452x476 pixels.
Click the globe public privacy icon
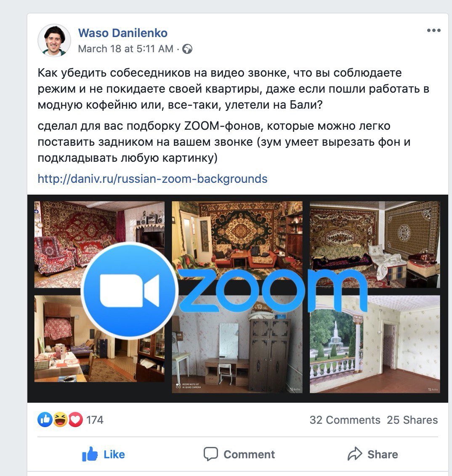click(x=187, y=49)
